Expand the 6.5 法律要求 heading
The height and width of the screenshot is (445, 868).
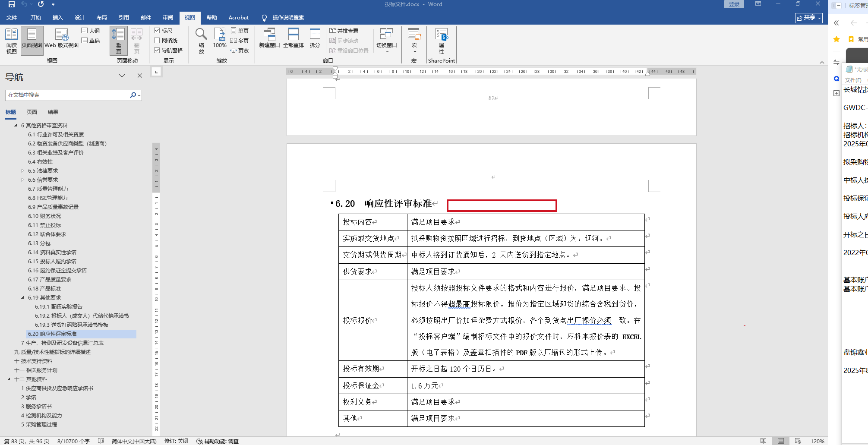point(22,171)
